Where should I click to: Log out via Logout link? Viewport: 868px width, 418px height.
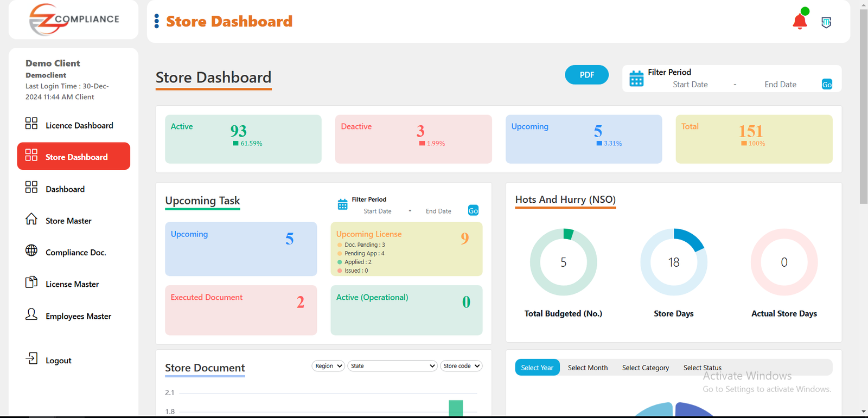(x=59, y=361)
